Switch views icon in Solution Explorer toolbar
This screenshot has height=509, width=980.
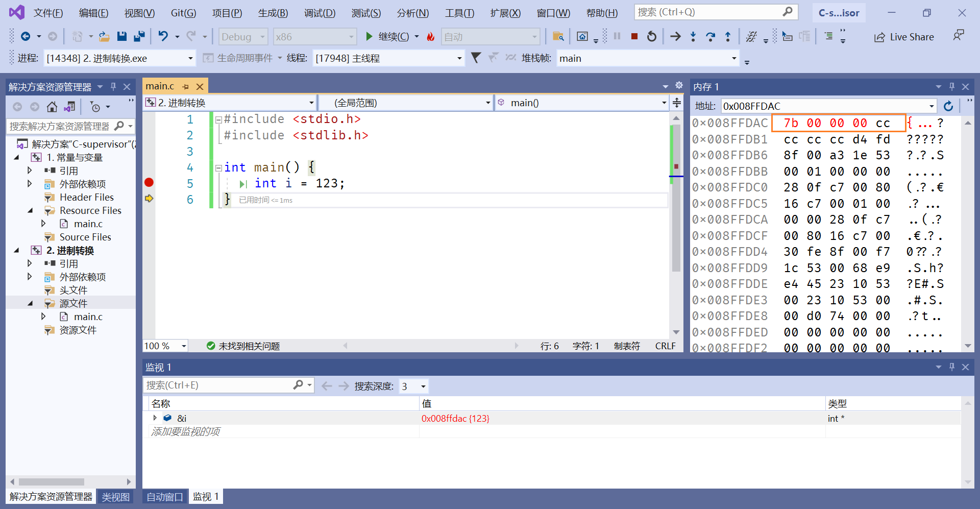[69, 107]
